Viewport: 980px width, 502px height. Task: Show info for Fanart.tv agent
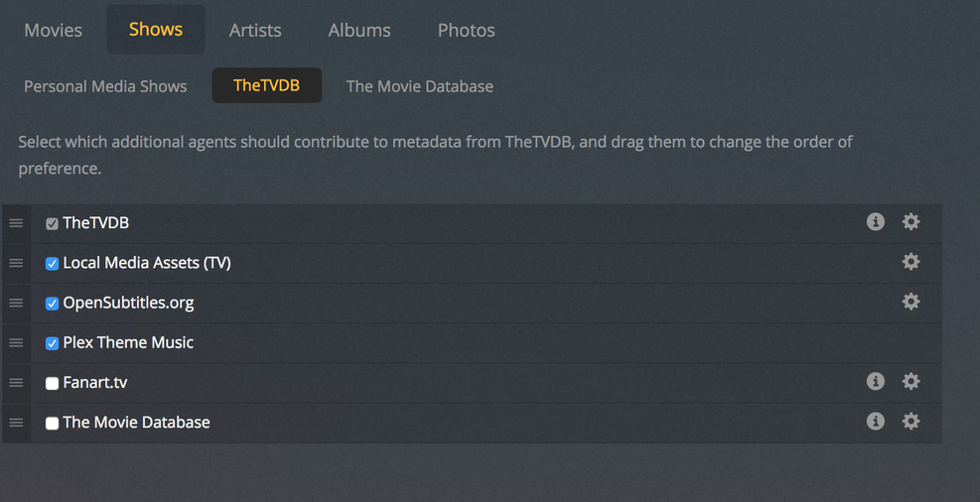point(875,381)
